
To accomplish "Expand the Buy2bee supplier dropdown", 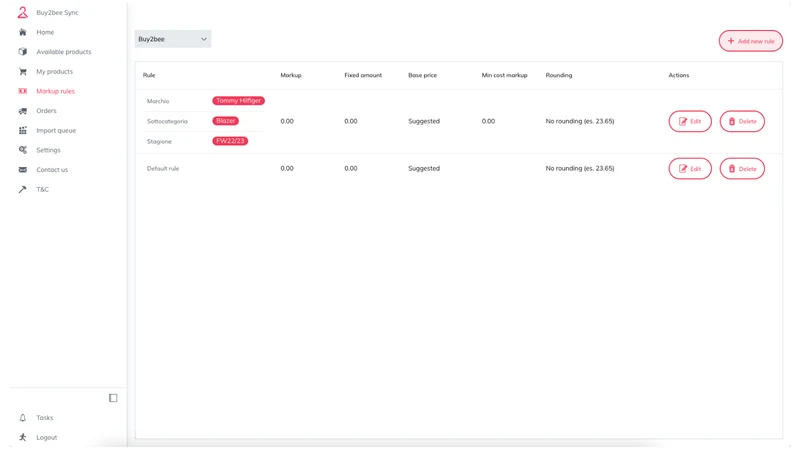I will 173,39.
